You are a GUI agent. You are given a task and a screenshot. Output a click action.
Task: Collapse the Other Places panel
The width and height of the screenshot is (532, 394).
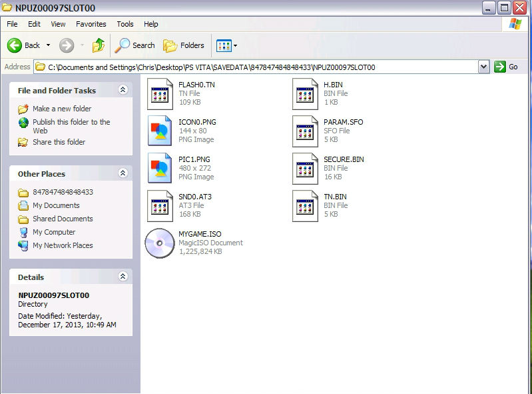tap(123, 173)
